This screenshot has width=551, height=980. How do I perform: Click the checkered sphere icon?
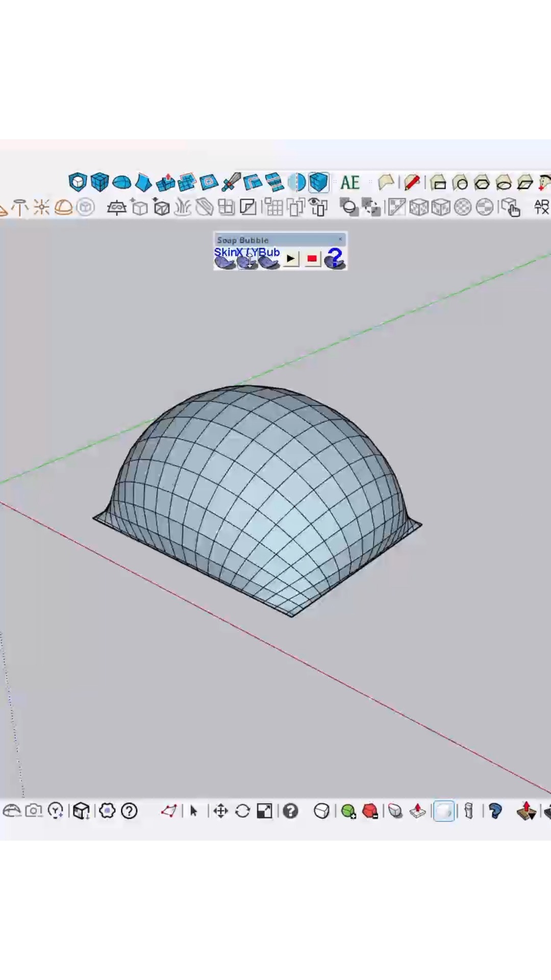tap(463, 207)
